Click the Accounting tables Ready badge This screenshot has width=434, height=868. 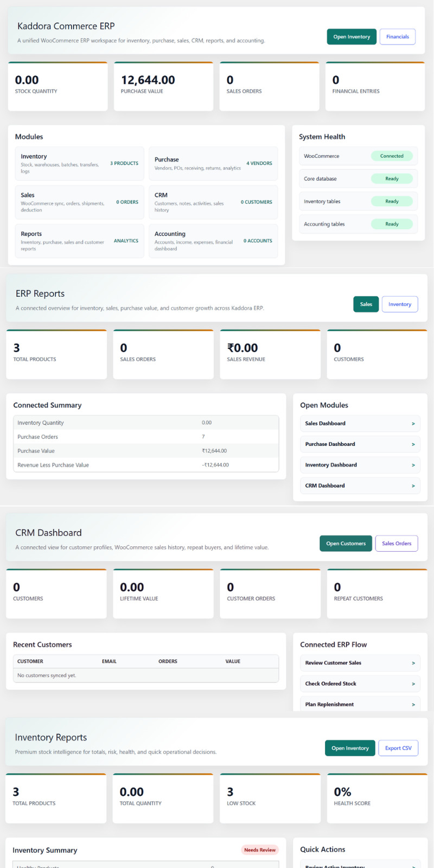[x=392, y=224]
